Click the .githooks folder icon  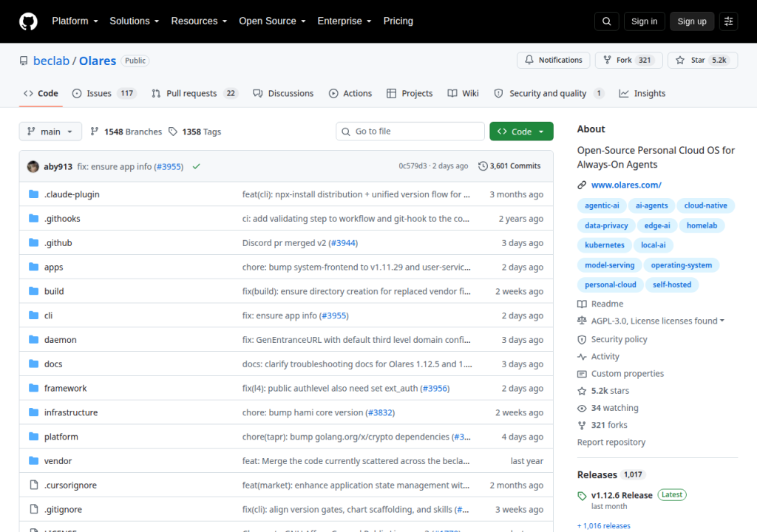pos(33,218)
